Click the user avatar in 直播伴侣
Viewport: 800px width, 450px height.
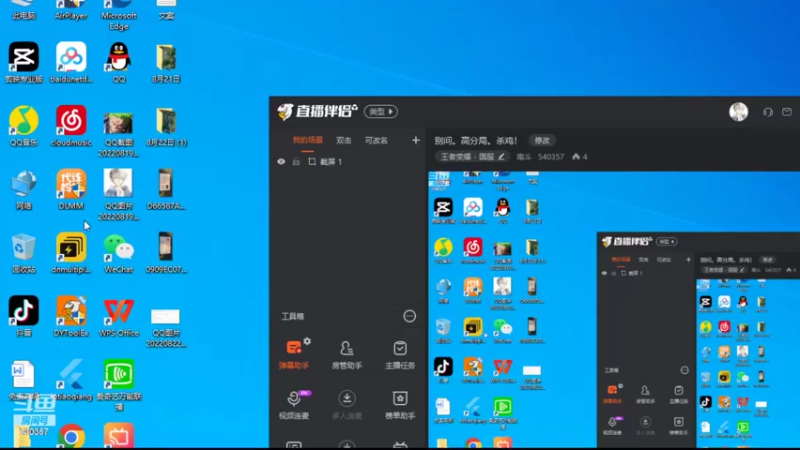(738, 112)
